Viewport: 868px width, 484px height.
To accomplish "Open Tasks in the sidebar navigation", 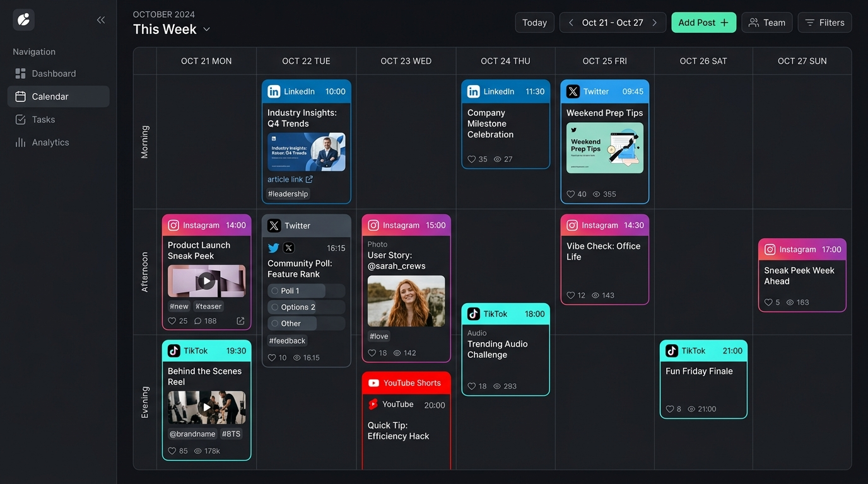I will coord(44,120).
